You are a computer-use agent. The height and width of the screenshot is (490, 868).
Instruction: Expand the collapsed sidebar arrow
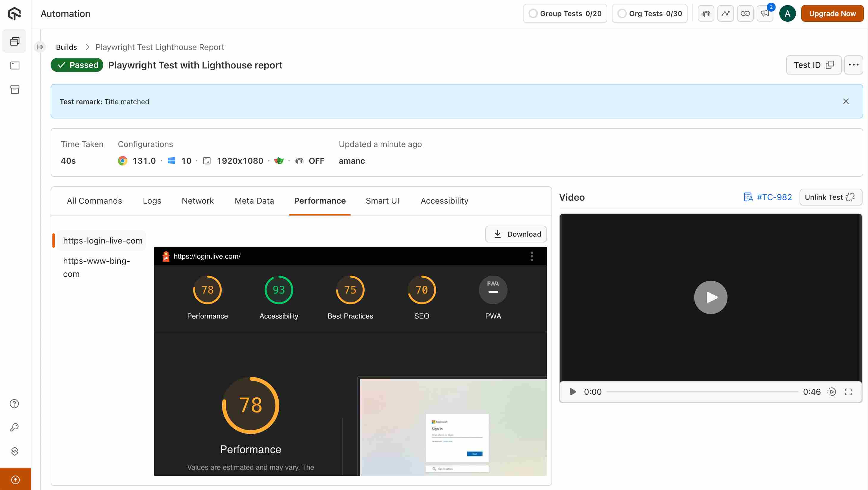click(40, 47)
